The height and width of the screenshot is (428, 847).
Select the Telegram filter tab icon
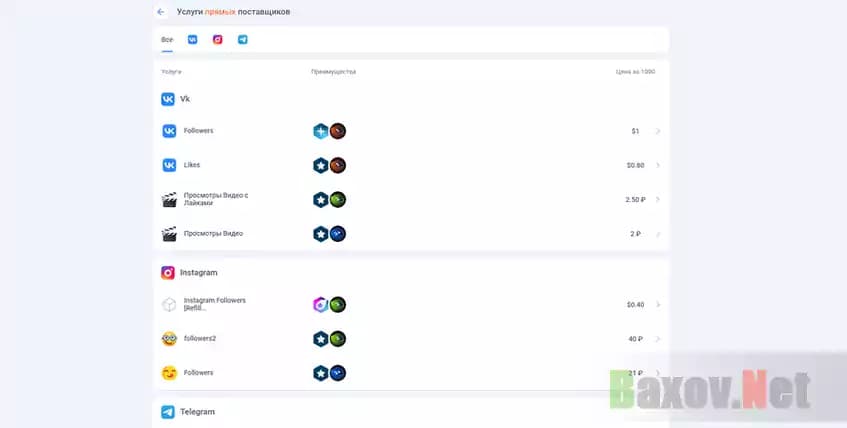(243, 40)
